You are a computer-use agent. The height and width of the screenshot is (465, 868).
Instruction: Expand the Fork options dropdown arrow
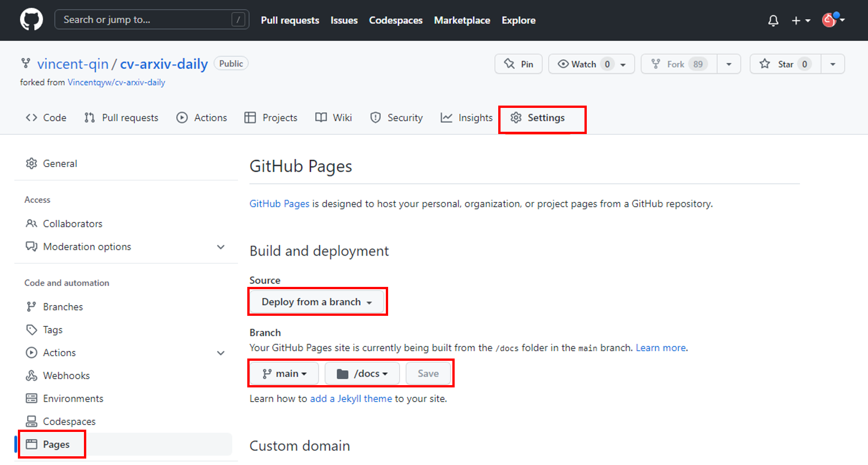729,64
